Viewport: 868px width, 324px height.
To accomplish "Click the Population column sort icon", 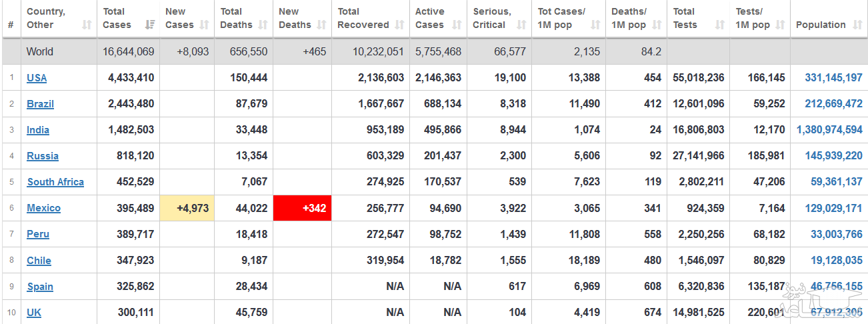I will pos(857,25).
